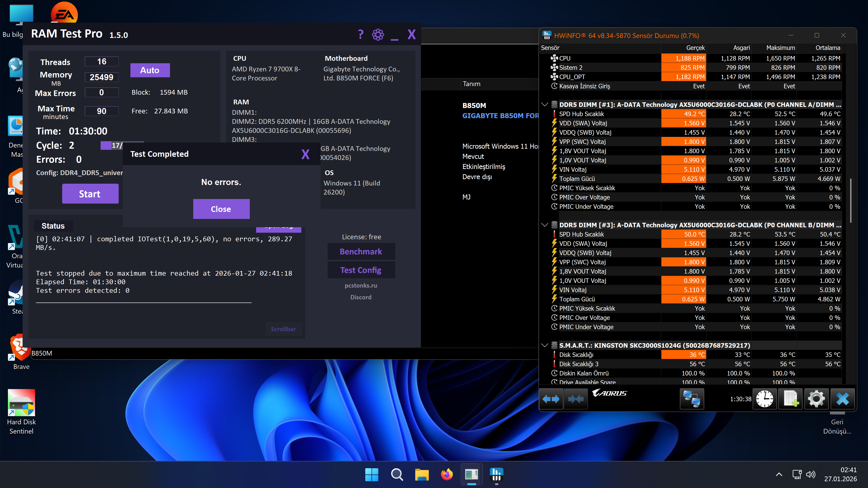Image resolution: width=868 pixels, height=488 pixels.
Task: Switch to HWiNFO taskbar icon
Action: [x=496, y=474]
